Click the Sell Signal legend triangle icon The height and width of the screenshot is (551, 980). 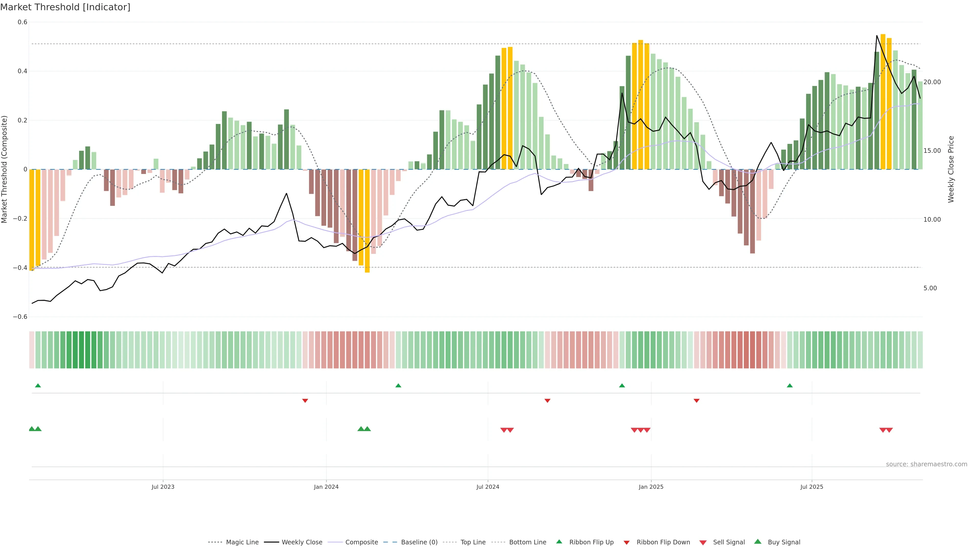[703, 543]
